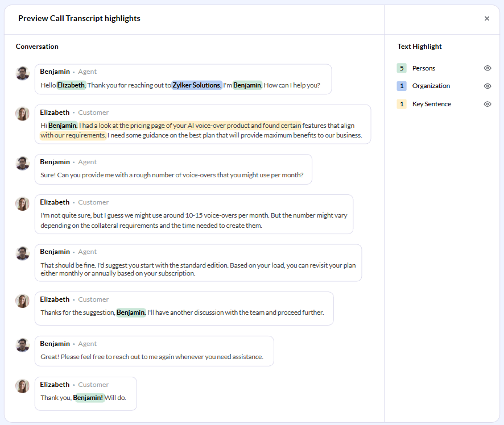
Task: Toggle visibility of Organization highlights
Action: [488, 86]
